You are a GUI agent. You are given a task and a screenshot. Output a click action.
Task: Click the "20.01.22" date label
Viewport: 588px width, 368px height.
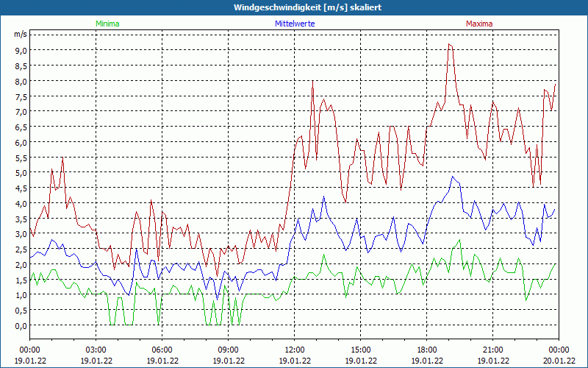point(559,361)
